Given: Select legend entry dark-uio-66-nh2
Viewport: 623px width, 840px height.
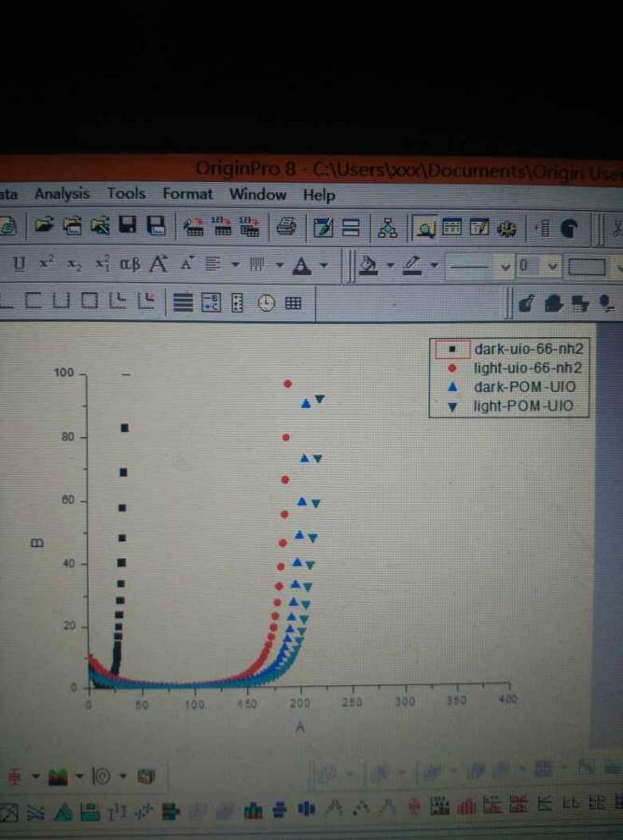Looking at the screenshot, I should (528, 349).
